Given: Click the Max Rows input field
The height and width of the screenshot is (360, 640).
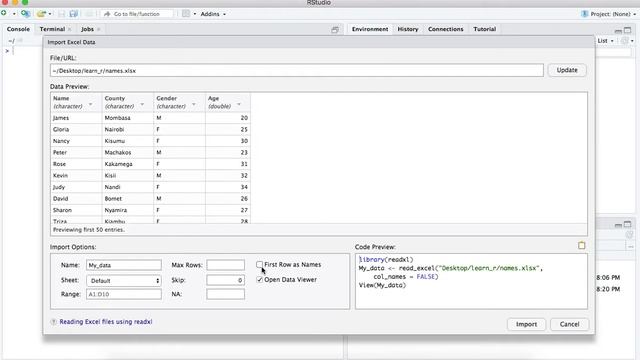Looking at the screenshot, I should (x=225, y=265).
